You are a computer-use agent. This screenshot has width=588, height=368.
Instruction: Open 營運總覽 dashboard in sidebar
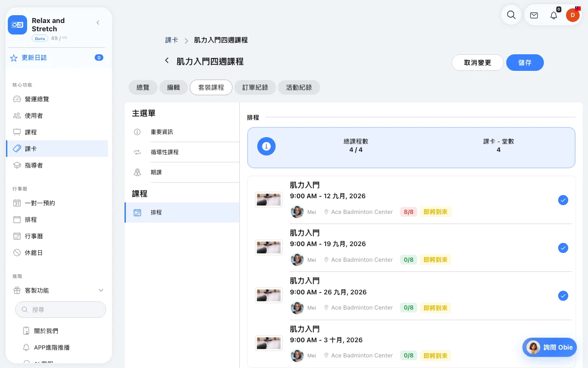point(57,99)
